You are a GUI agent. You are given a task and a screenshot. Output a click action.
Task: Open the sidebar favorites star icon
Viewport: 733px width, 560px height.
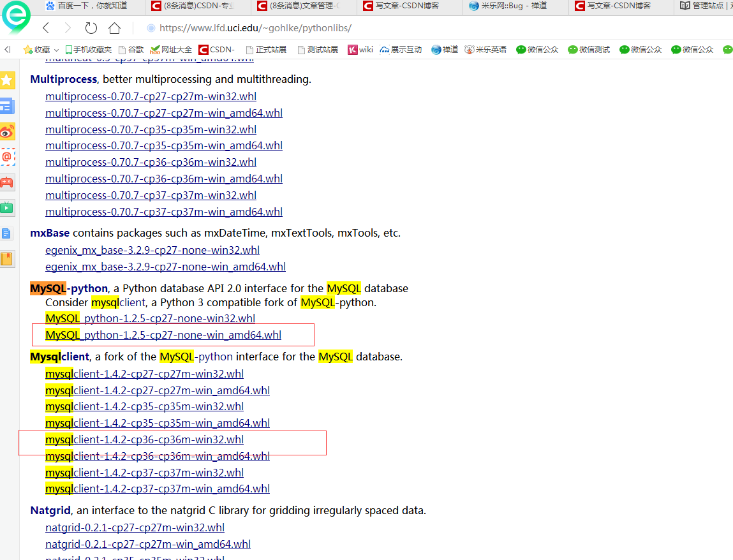(x=8, y=80)
